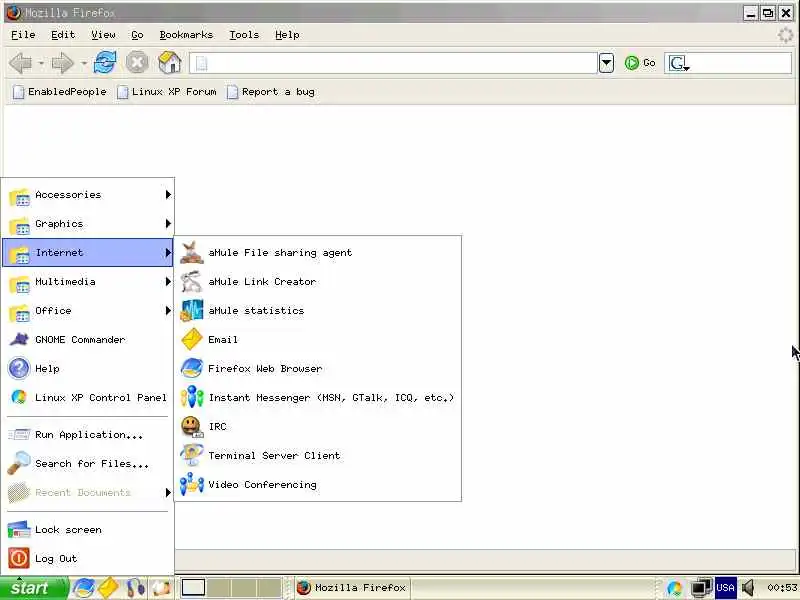The height and width of the screenshot is (600, 800).
Task: Open Linux XP Control Panel
Action: [88, 397]
